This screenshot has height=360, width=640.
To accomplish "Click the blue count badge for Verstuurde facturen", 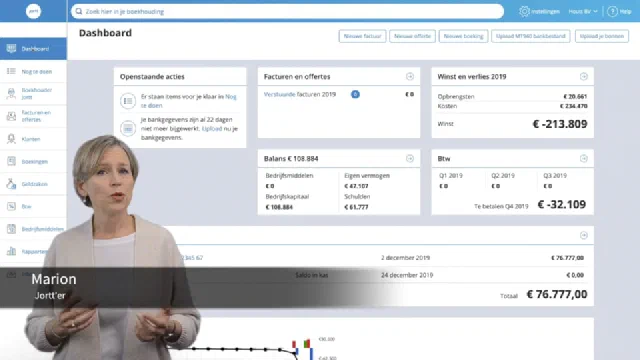I will pos(355,94).
